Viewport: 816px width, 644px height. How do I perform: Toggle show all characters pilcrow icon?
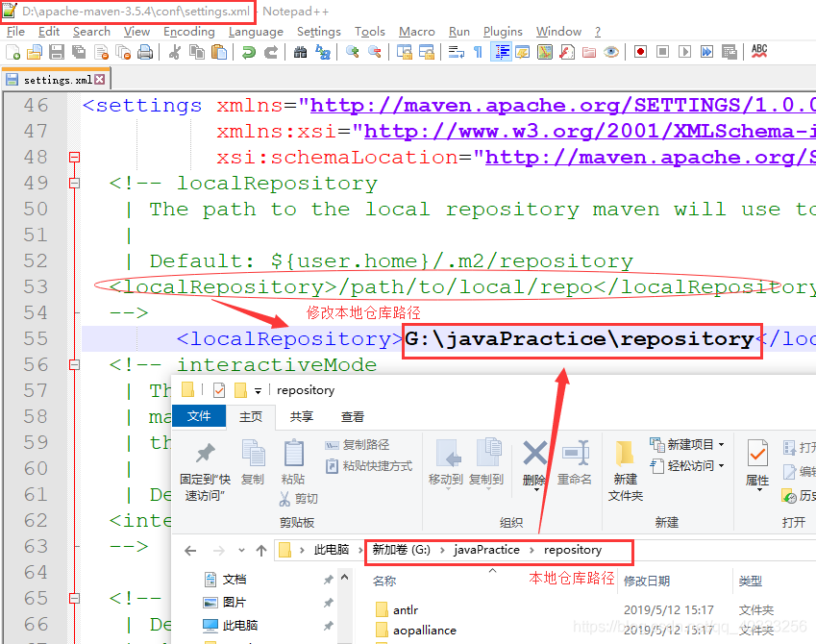tap(478, 52)
